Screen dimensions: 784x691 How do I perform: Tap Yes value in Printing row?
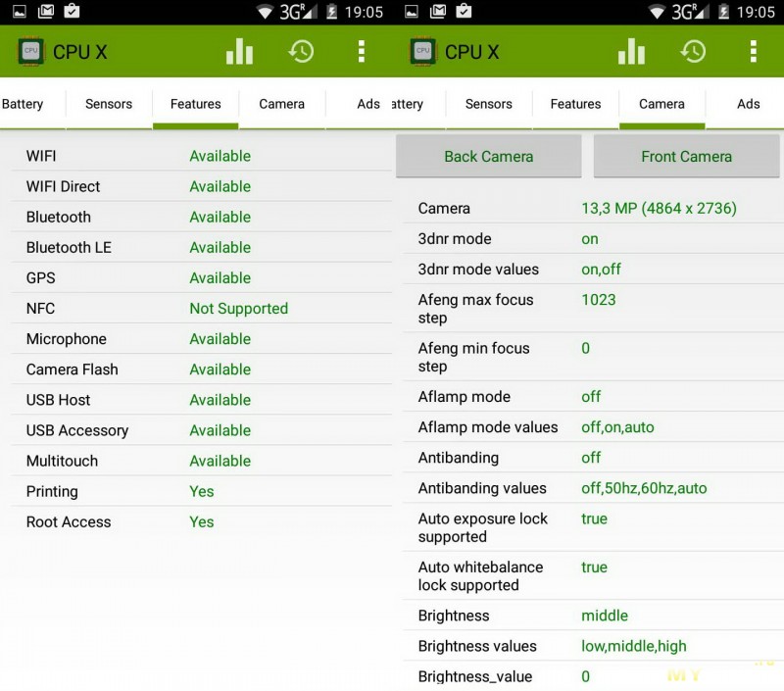[202, 491]
